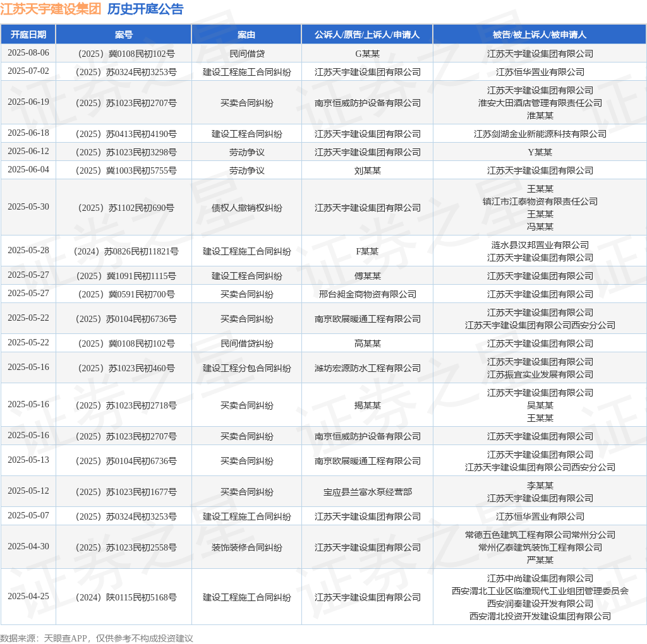647x644 pixels.
Task: Select the date 2025-05-07
Action: [x=28, y=516]
